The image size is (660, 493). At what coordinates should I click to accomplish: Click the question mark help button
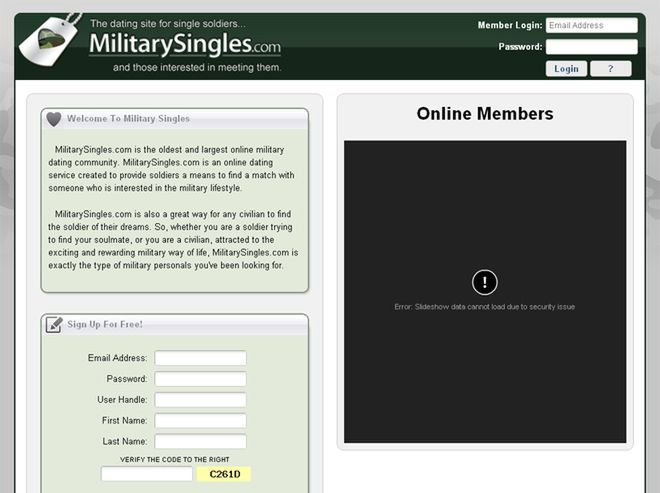[610, 69]
